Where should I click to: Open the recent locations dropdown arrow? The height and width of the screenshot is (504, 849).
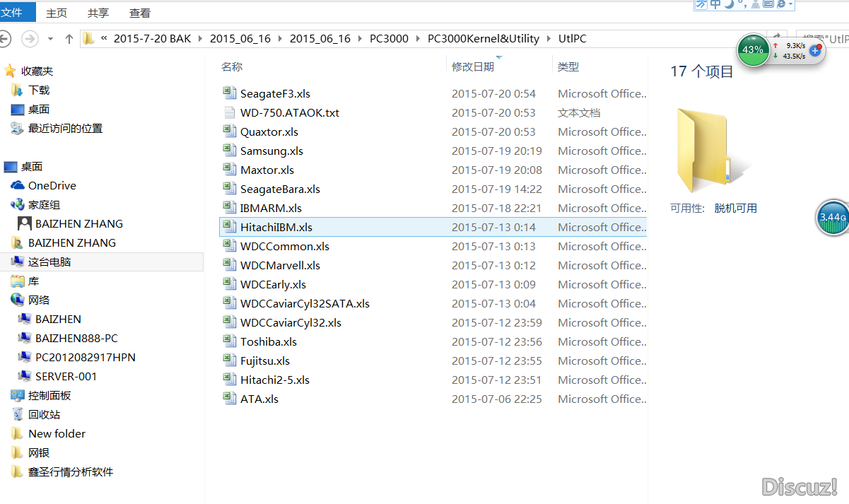[50, 39]
